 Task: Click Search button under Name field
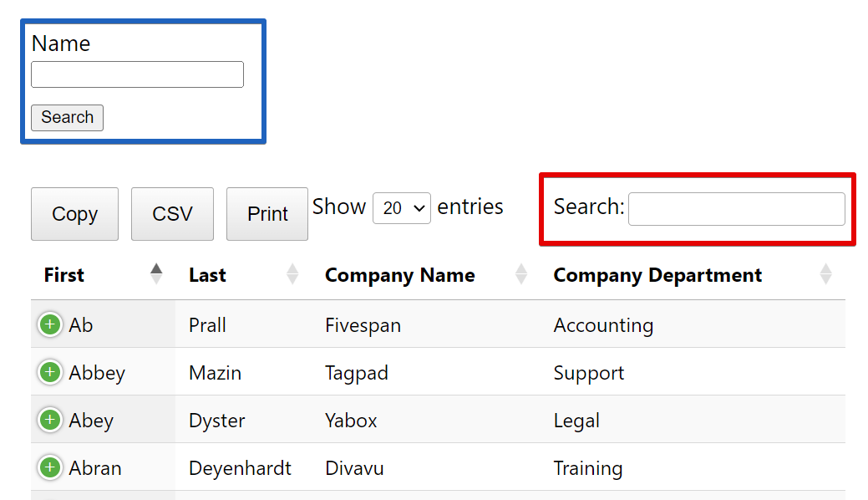pyautogui.click(x=67, y=117)
